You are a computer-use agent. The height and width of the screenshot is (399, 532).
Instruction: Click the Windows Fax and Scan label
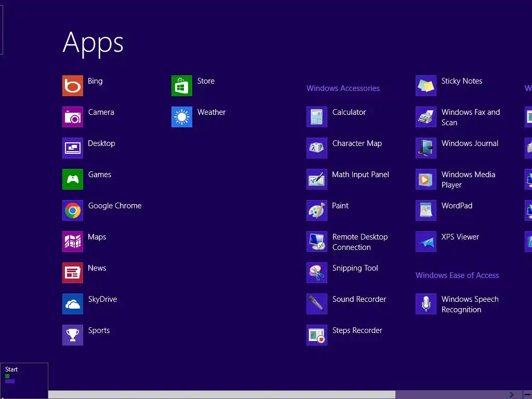pyautogui.click(x=471, y=117)
